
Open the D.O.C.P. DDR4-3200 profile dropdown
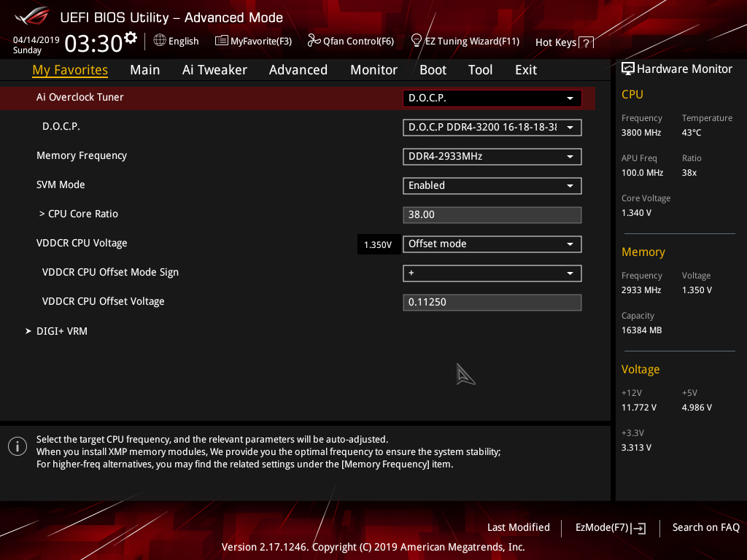coord(492,128)
